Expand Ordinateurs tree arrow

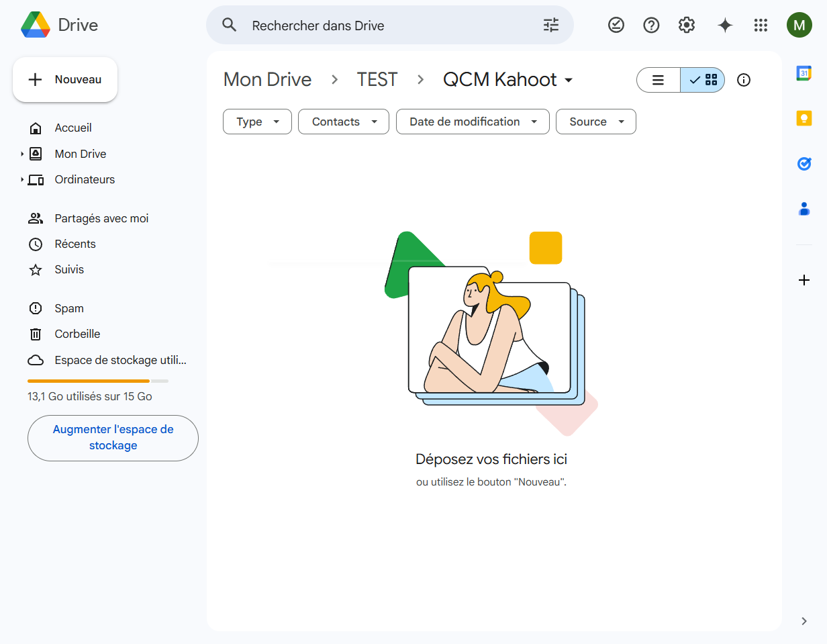click(22, 179)
